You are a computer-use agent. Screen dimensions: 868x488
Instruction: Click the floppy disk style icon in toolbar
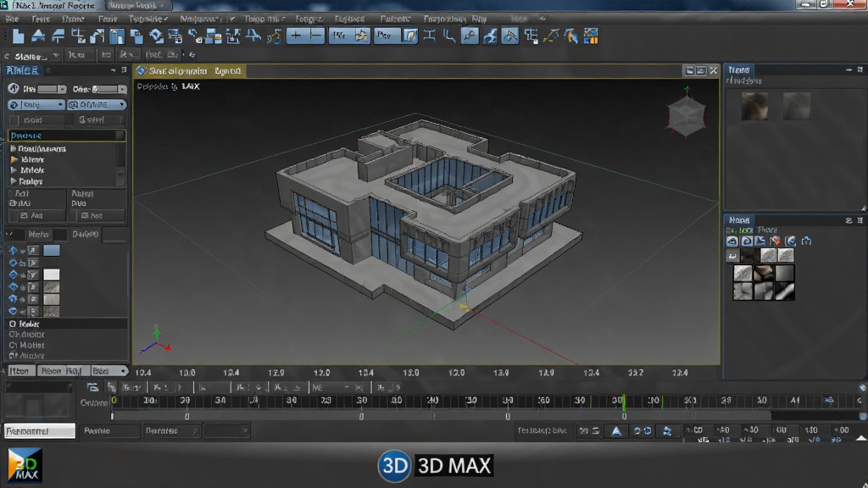click(116, 36)
